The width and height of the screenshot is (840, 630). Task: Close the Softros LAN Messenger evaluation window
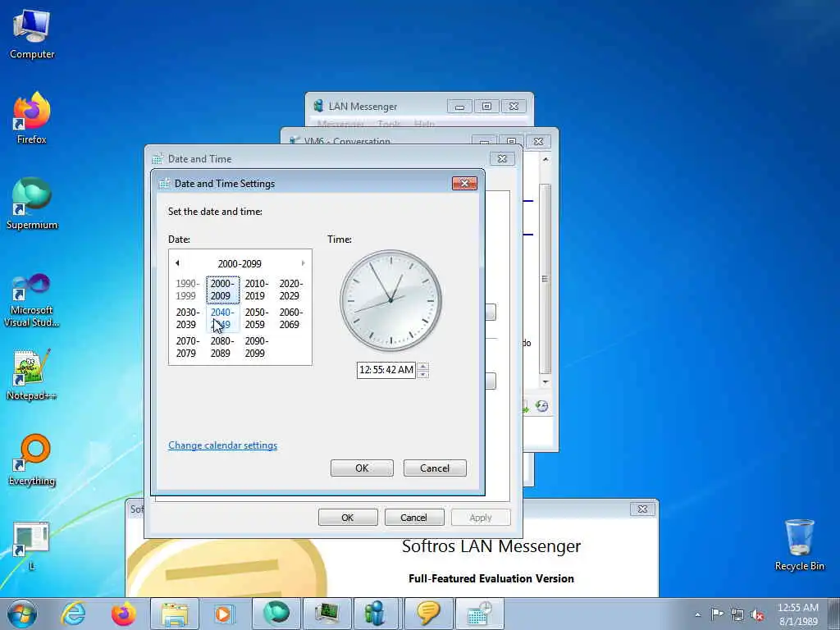(x=642, y=509)
